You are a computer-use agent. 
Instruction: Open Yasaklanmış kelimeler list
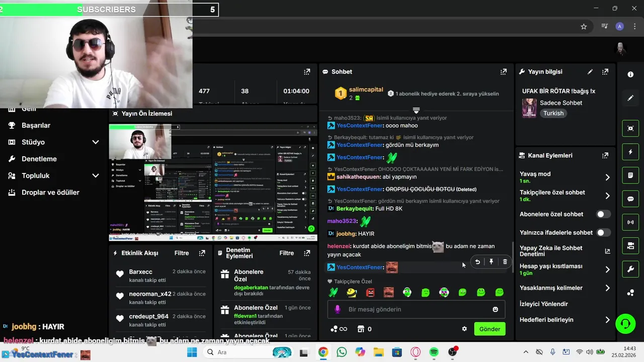point(565,288)
